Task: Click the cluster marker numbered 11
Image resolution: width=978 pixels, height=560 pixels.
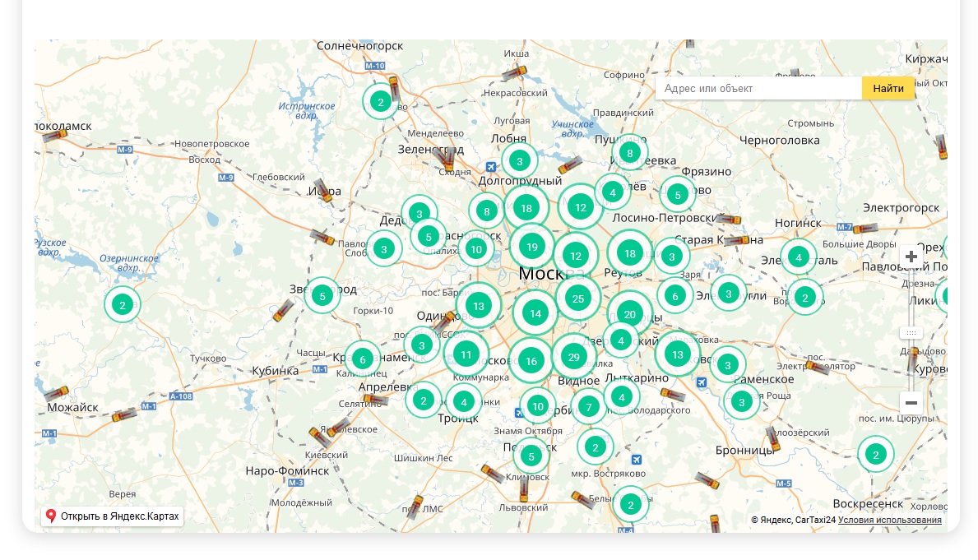Action: pyautogui.click(x=466, y=355)
